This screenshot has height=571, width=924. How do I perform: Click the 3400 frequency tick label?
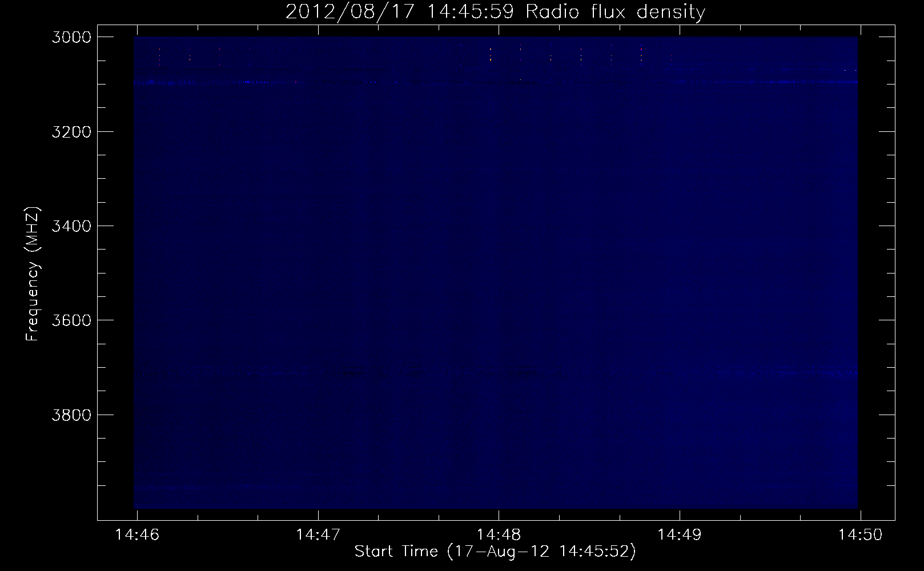click(x=71, y=226)
